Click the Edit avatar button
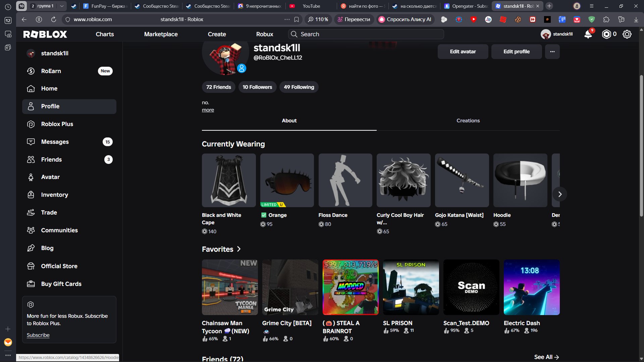This screenshot has width=644, height=362. coord(463,52)
